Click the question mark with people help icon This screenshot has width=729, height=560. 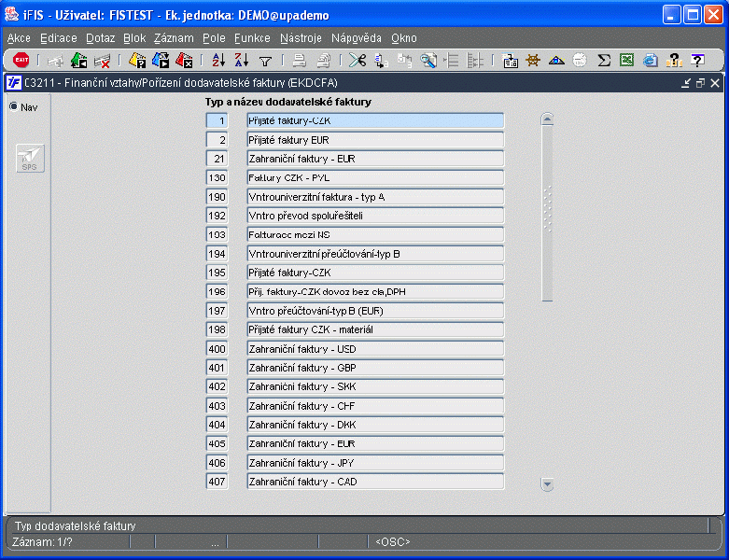pos(674,60)
